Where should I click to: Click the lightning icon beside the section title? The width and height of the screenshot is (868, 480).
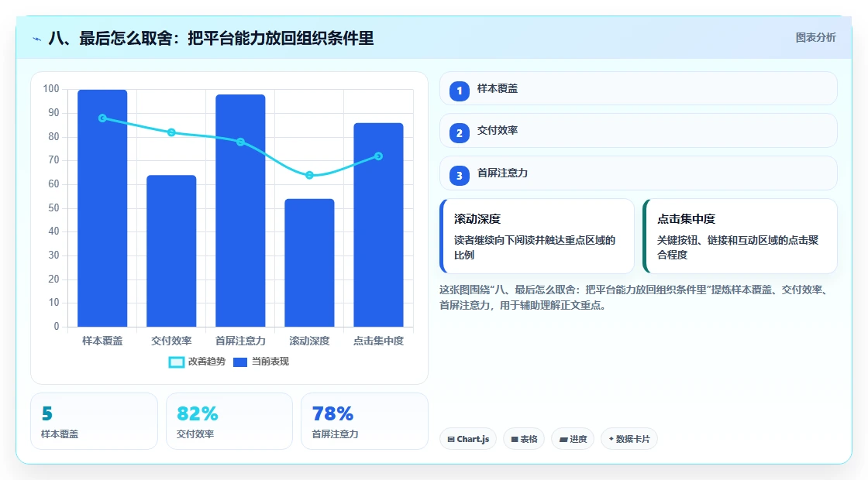pos(37,39)
